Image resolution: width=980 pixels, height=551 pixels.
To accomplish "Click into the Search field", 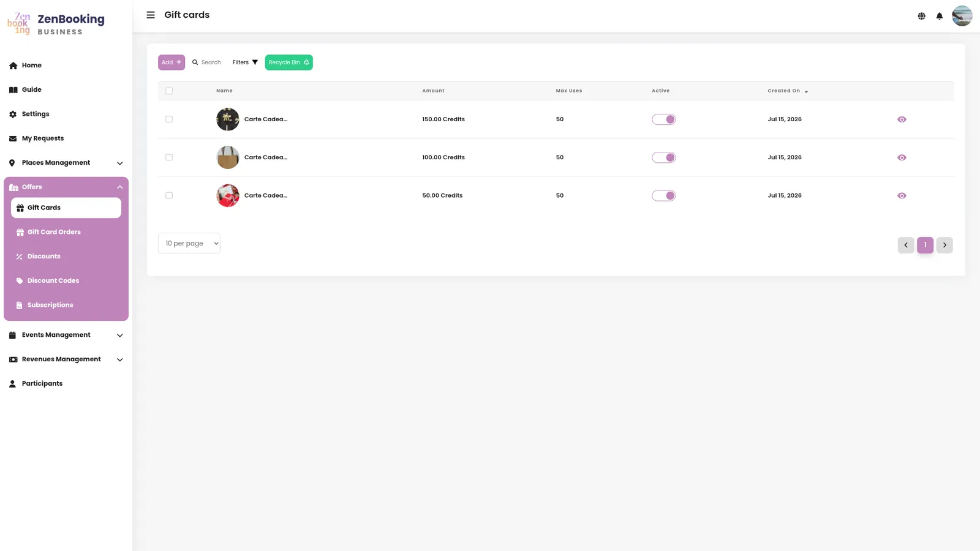I will coord(211,62).
